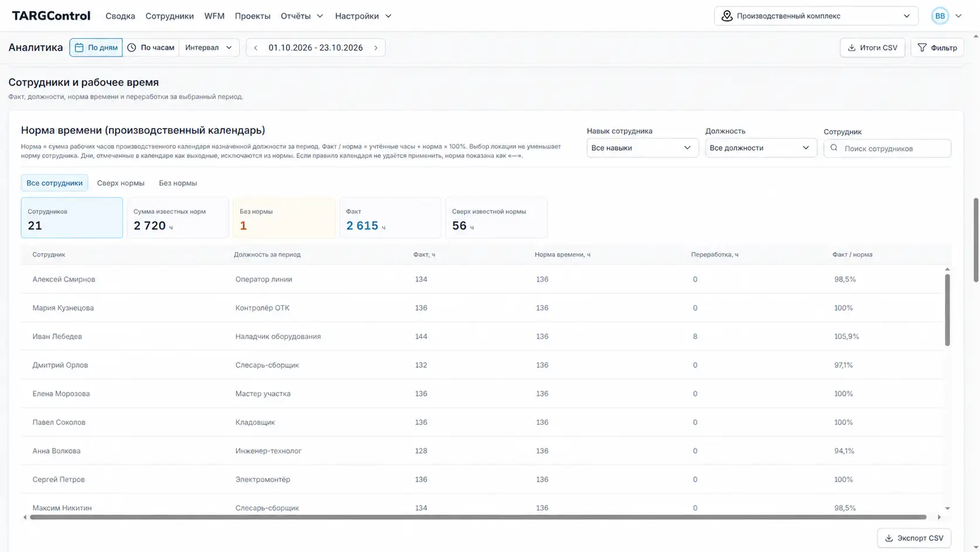This screenshot has width=980, height=552.
Task: Open the Сотрудники menu item
Action: (169, 16)
